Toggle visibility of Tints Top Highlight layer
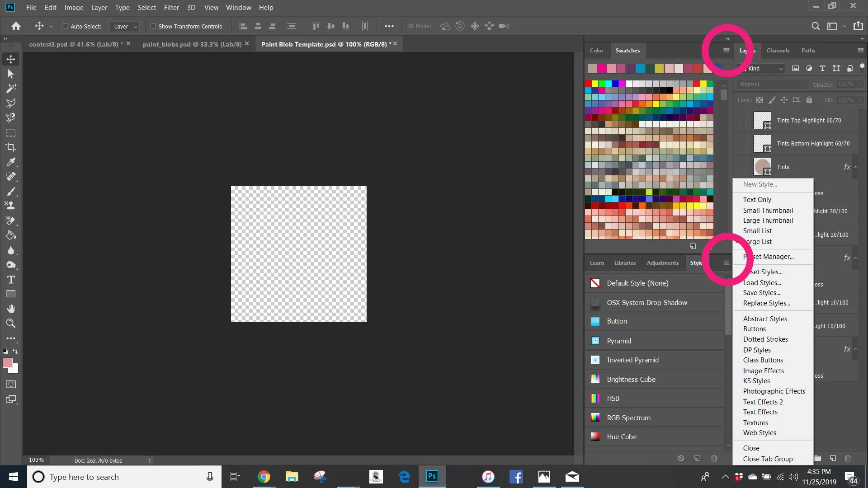The width and height of the screenshot is (868, 488). tap(742, 121)
